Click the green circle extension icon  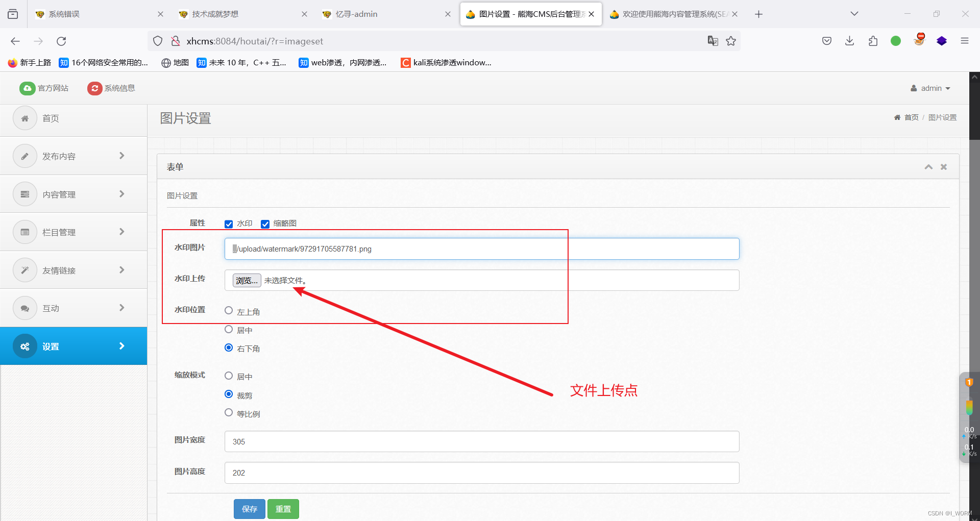pos(896,41)
